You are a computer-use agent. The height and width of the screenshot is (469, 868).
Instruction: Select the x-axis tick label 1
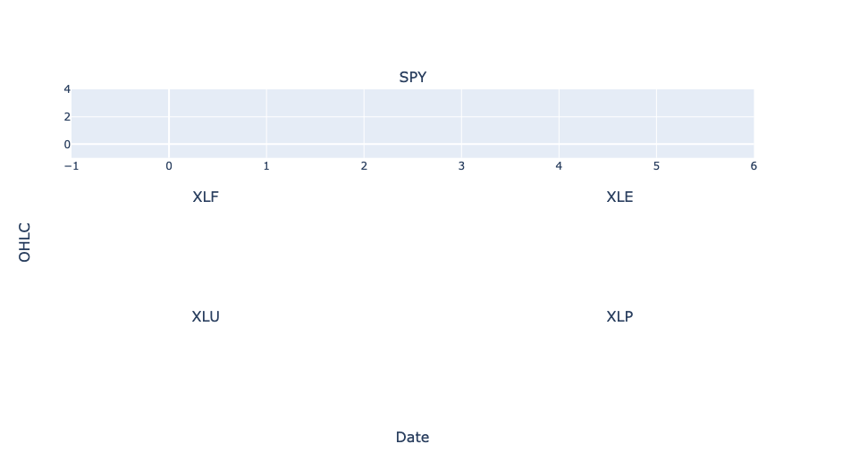pyautogui.click(x=266, y=166)
